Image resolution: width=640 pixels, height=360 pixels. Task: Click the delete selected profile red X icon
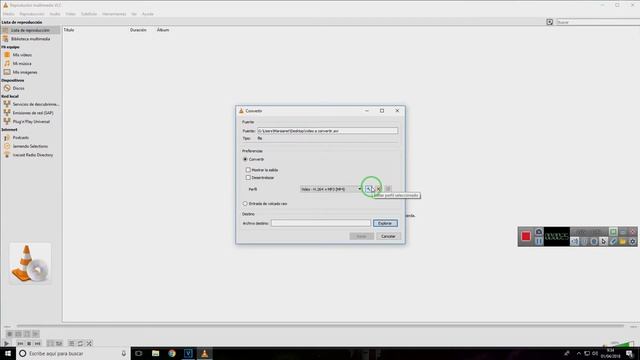[x=379, y=189]
